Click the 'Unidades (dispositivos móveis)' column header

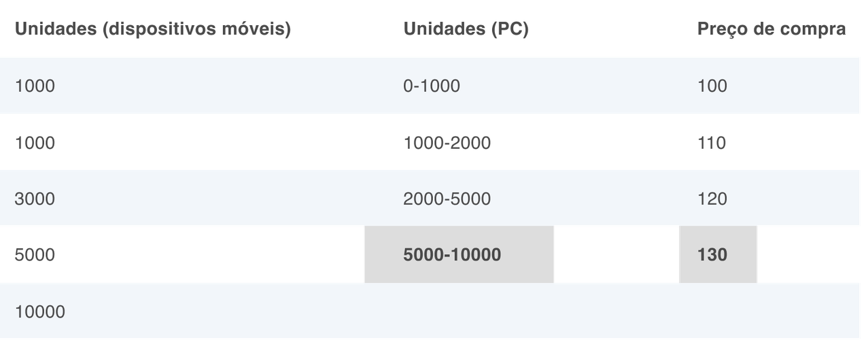click(153, 30)
